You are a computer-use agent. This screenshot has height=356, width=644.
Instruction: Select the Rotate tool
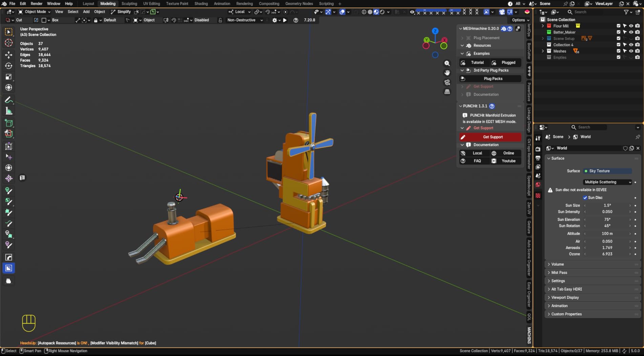[9, 66]
